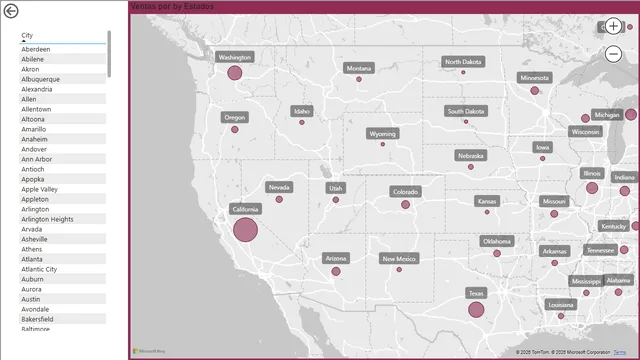Viewport: 640px width, 360px height.
Task: Select Athens in the city list
Action: pyautogui.click(x=63, y=249)
